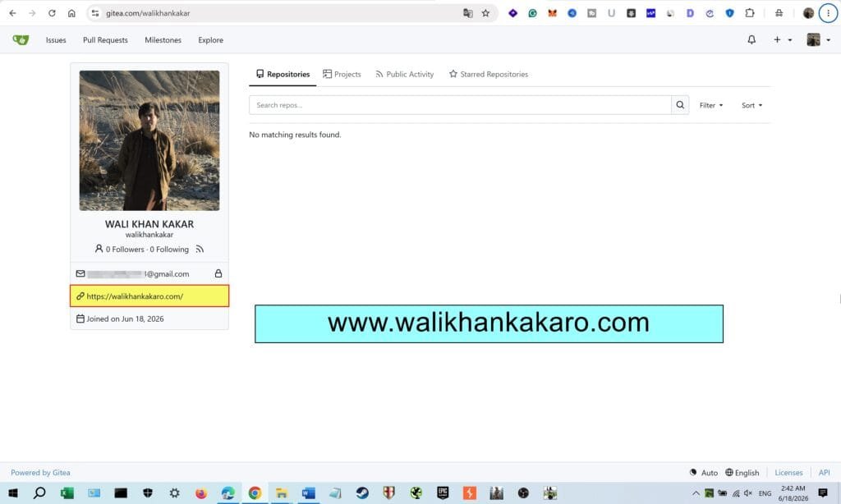
Task: Open Word from the taskbar
Action: pos(309,493)
